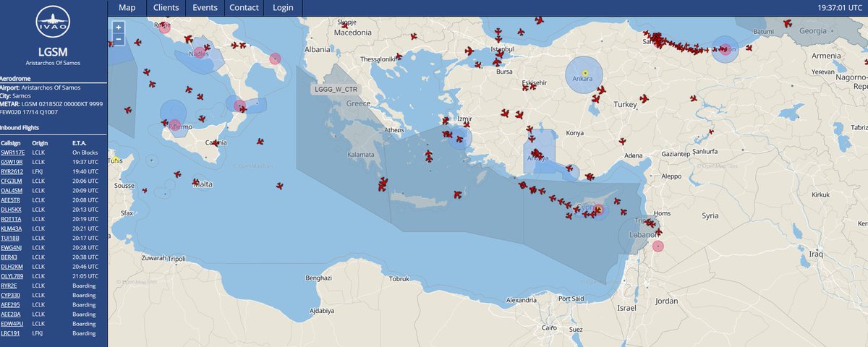868x347 pixels.
Task: Open flight RYR2612 details
Action: tap(12, 171)
